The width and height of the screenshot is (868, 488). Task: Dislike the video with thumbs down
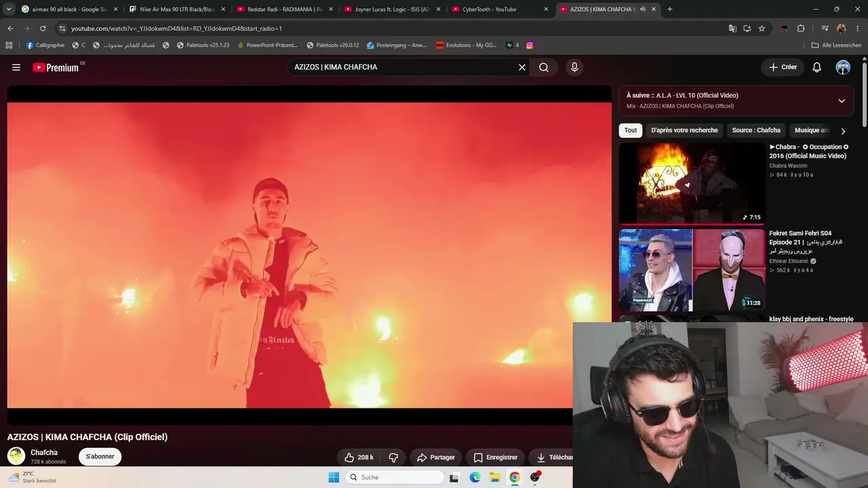(x=393, y=457)
